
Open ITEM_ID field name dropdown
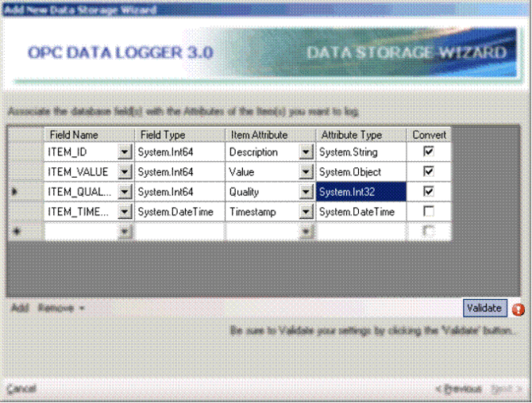(125, 152)
